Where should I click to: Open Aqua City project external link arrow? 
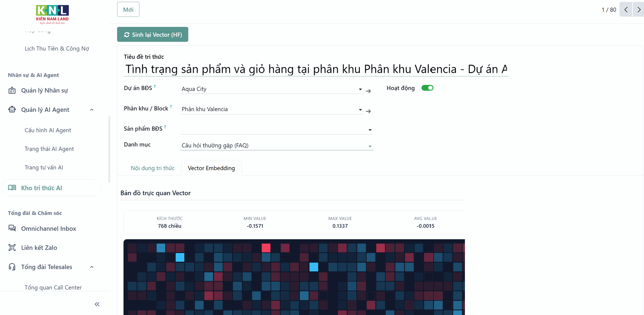click(368, 91)
